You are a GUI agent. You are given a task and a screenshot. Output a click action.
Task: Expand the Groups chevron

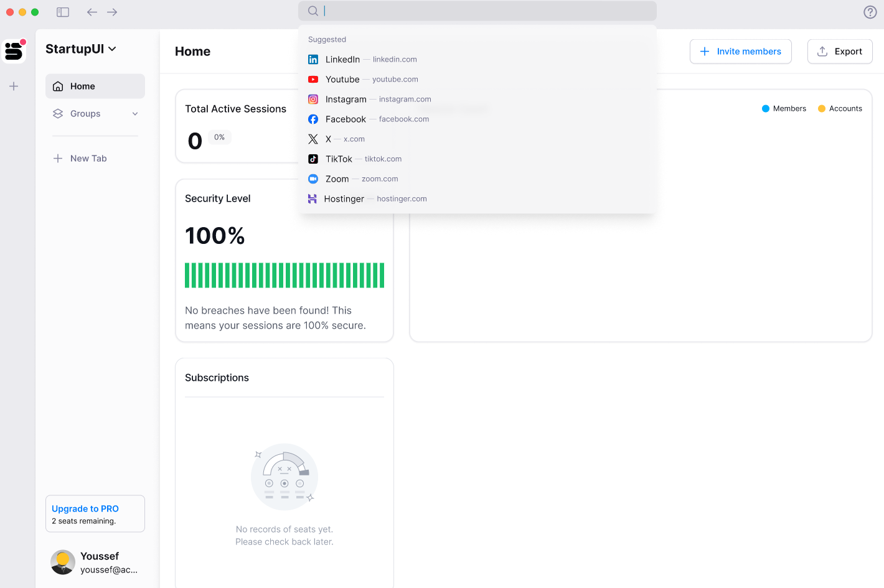[x=135, y=114]
